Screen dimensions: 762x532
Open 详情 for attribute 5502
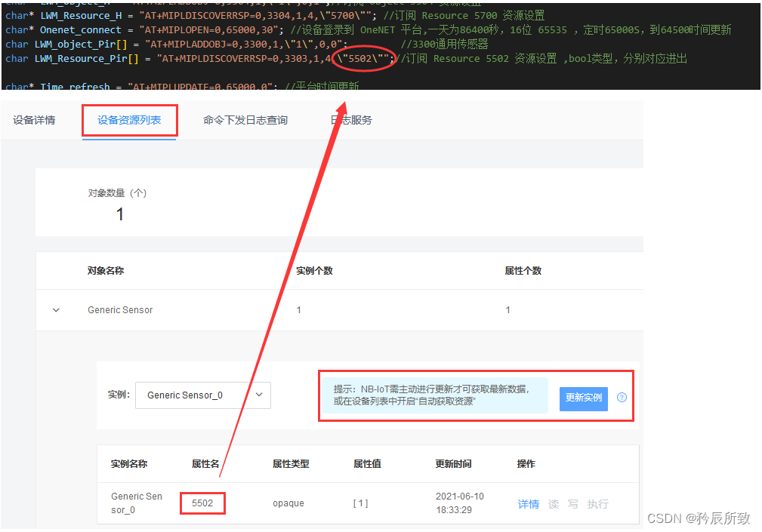(x=528, y=503)
